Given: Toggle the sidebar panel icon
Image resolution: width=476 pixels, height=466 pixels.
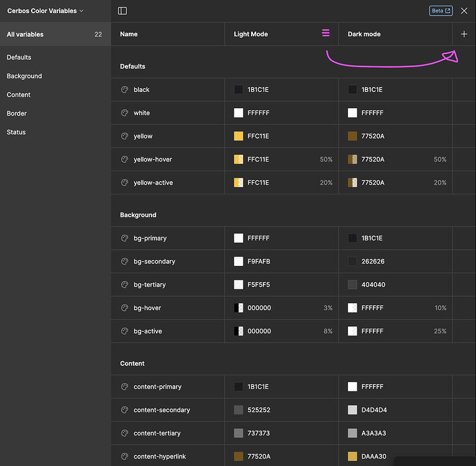Looking at the screenshot, I should (122, 11).
